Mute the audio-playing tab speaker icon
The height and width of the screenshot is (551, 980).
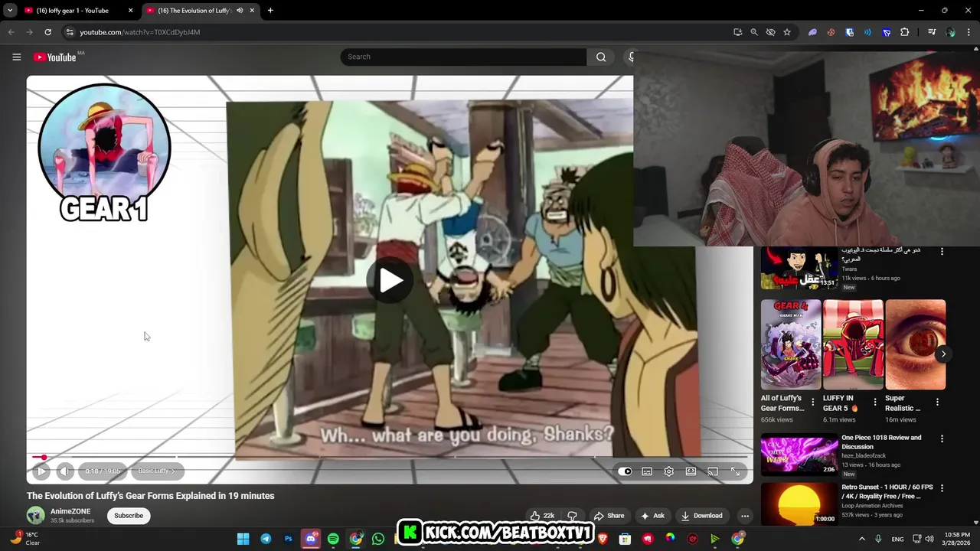pos(240,11)
